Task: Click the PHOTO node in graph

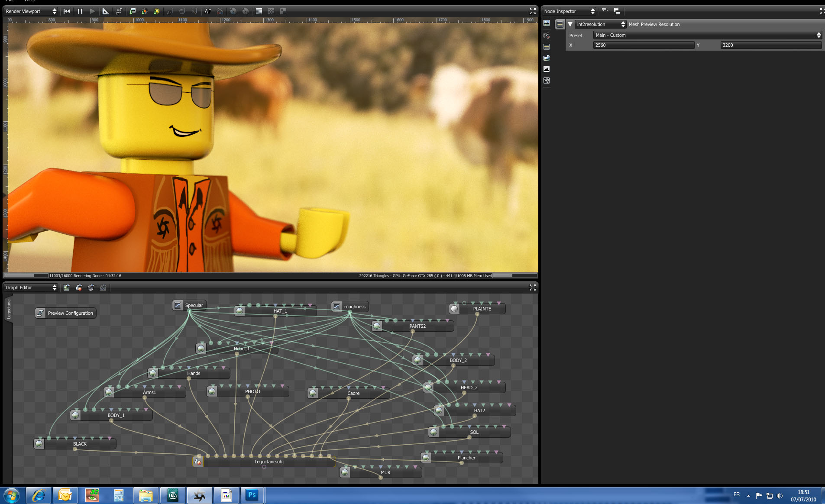Action: click(x=248, y=391)
